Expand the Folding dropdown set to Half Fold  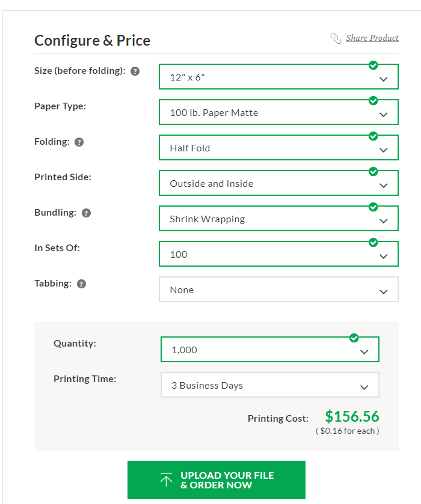pos(278,148)
